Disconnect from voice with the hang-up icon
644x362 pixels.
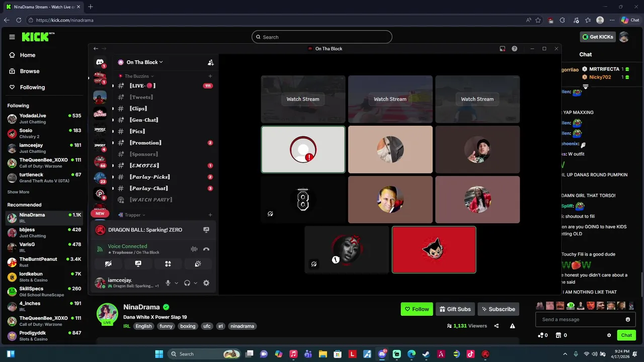[x=206, y=249]
